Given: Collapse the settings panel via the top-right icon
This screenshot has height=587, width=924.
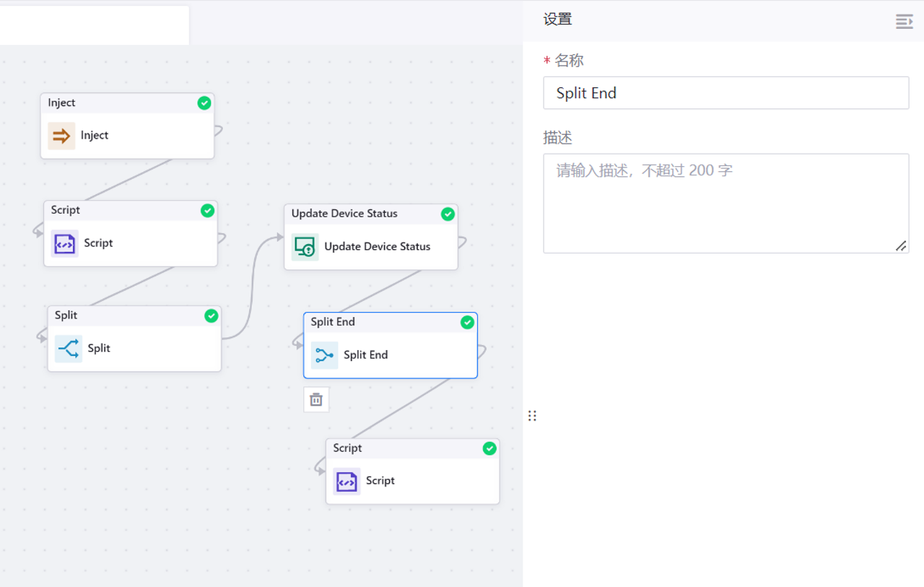Looking at the screenshot, I should (x=904, y=22).
